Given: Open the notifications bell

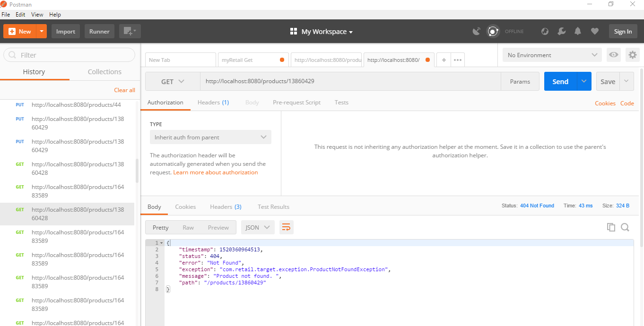Looking at the screenshot, I should tap(578, 31).
